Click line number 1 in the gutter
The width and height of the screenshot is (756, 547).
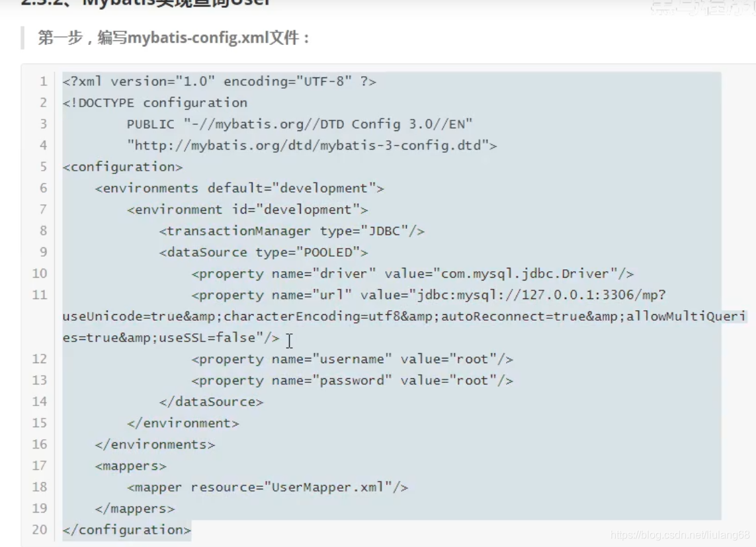[44, 81]
